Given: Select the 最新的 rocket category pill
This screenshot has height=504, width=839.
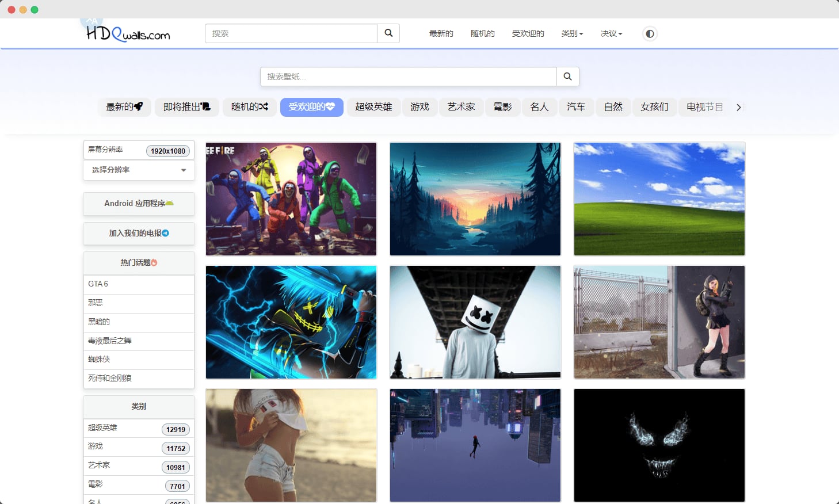Looking at the screenshot, I should click(124, 107).
